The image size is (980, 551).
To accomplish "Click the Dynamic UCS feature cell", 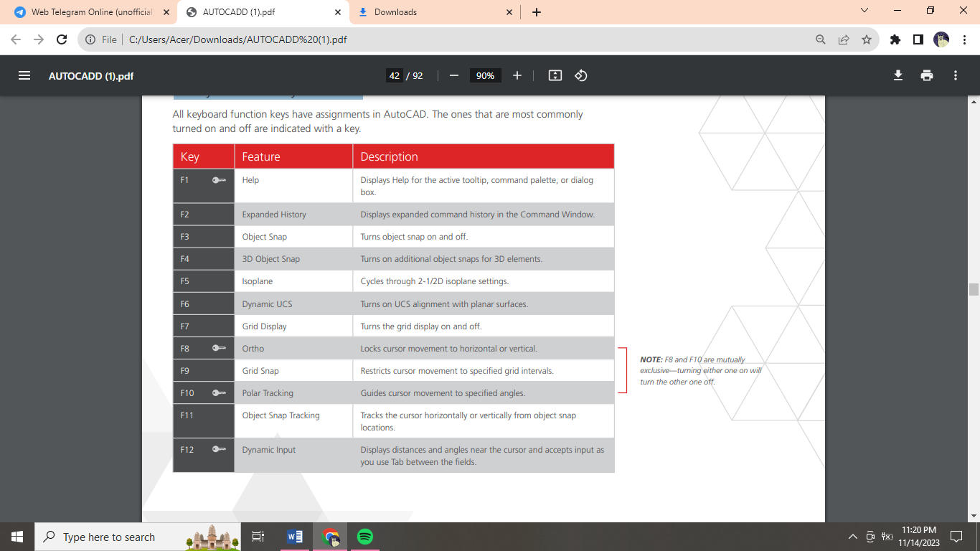I will pyautogui.click(x=293, y=304).
